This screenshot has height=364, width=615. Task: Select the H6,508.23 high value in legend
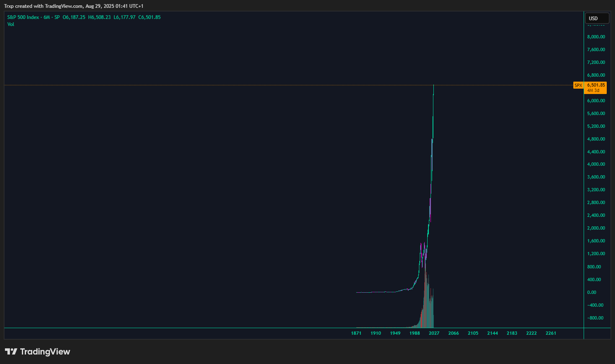[99, 17]
